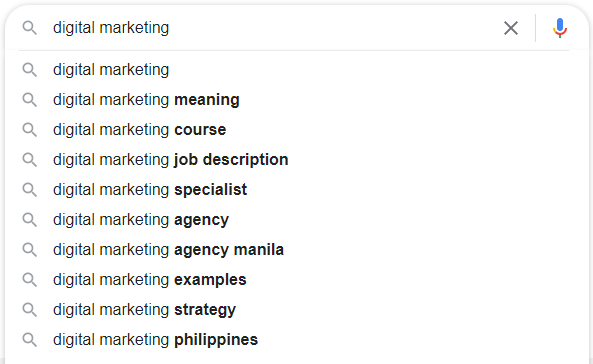Select the 'digital marketing specialist' suggestion

pos(294,190)
